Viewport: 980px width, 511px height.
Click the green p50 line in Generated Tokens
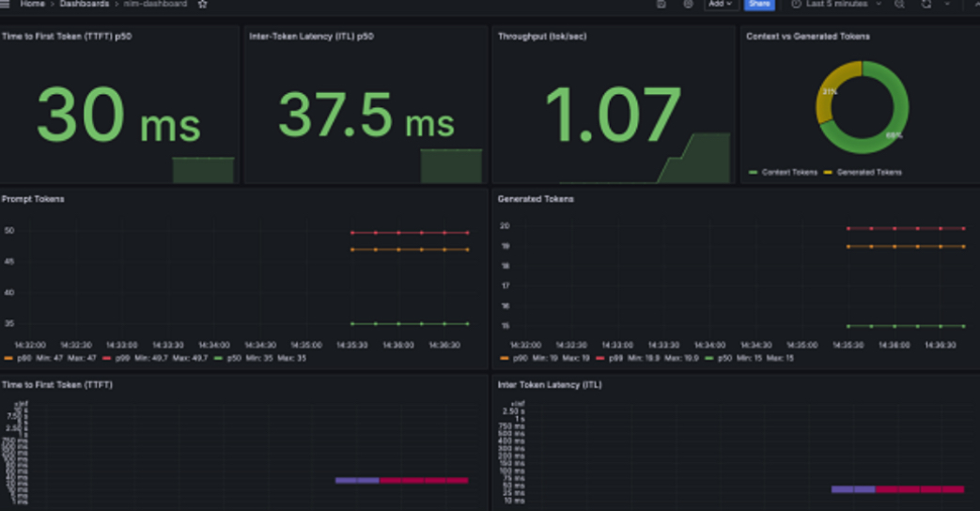906,326
